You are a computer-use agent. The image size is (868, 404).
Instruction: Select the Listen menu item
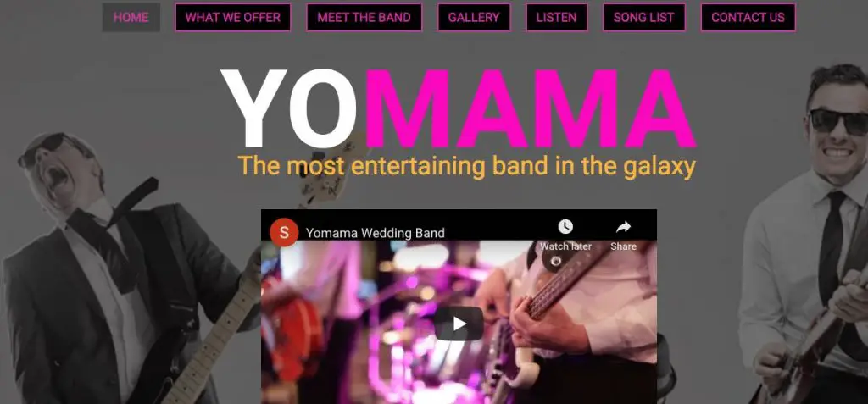pyautogui.click(x=556, y=17)
